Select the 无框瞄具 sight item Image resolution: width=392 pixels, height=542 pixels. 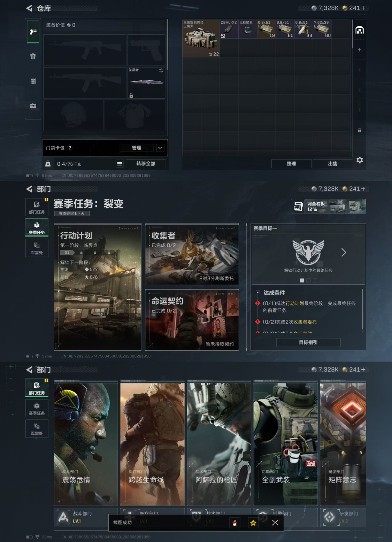click(x=248, y=29)
